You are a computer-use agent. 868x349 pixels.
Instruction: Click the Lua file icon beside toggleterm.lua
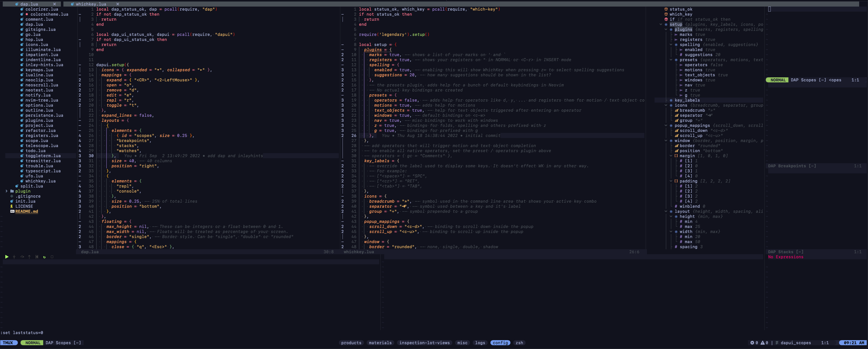22,156
